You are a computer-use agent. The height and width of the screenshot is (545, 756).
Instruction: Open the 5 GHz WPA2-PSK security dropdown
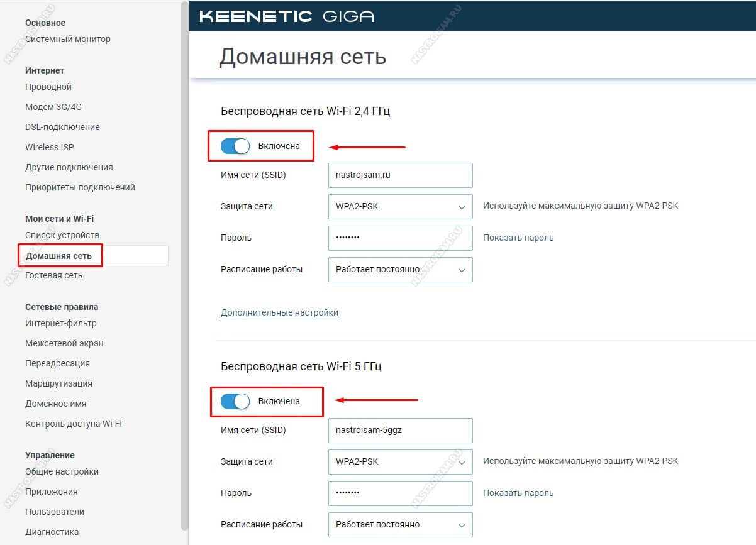click(400, 461)
